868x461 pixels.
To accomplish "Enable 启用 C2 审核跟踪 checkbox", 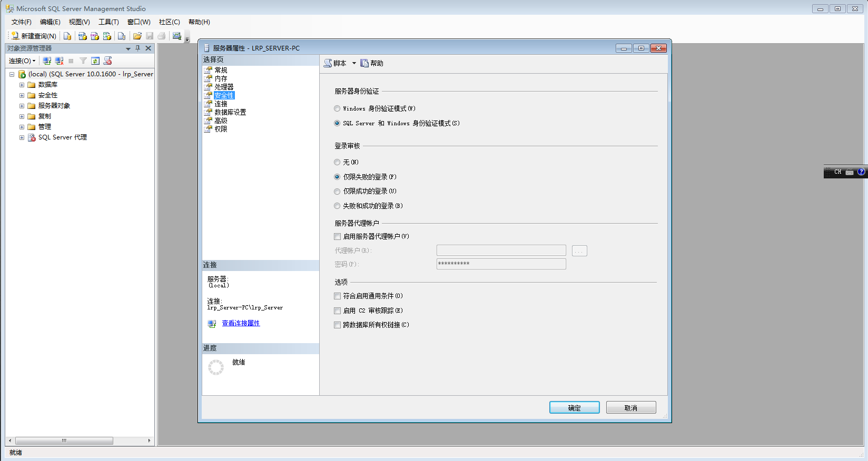I will point(338,311).
